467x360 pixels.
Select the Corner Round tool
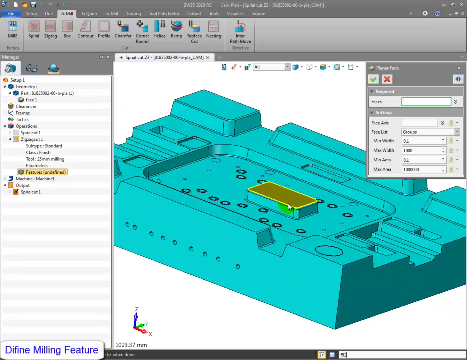click(142, 32)
